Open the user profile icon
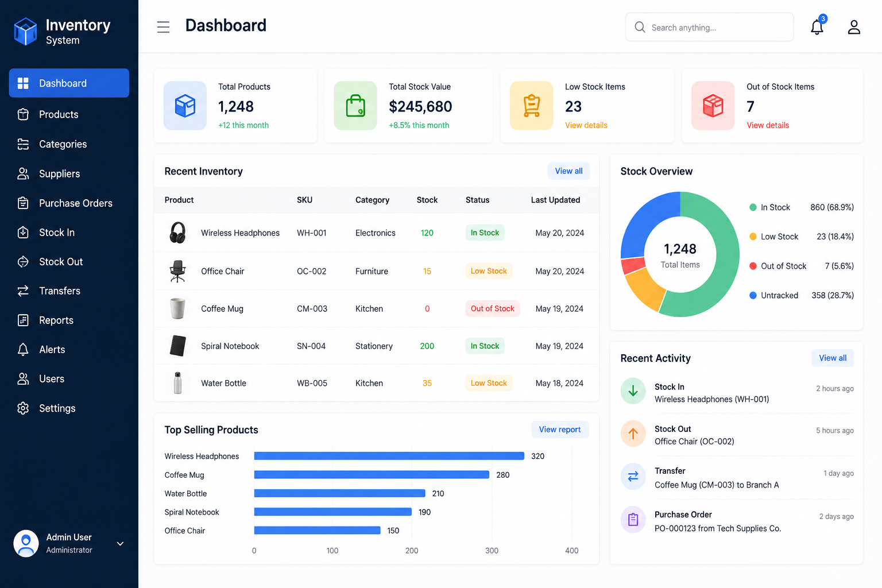Screen dimensions: 882x588 (854, 27)
